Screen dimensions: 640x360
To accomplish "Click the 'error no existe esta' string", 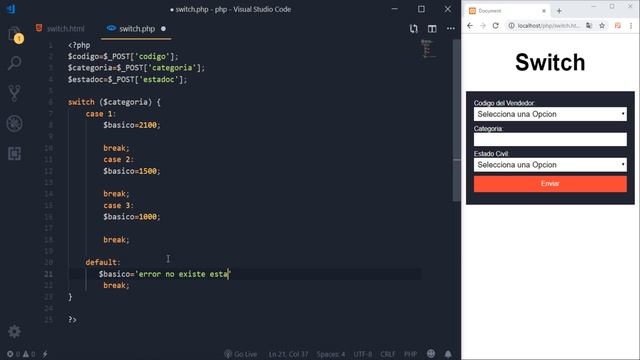I will [x=182, y=274].
